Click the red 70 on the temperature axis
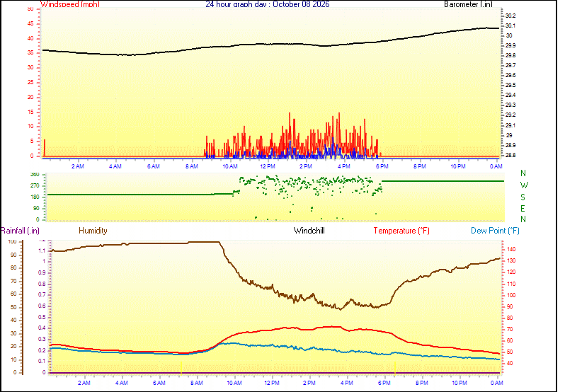The width and height of the screenshot is (565, 392). (x=510, y=329)
